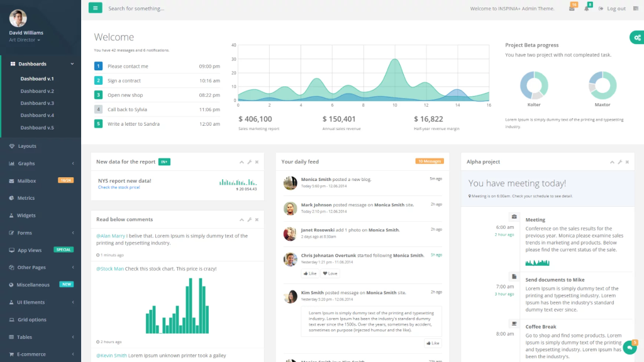Collapse the Dashboards menu chevron
This screenshot has height=362, width=644.
72,63
